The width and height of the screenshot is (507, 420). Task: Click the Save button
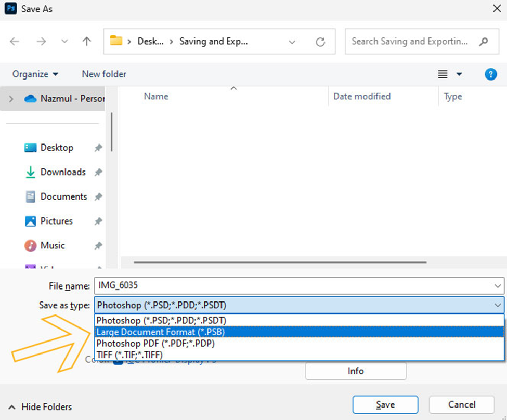tap(385, 404)
